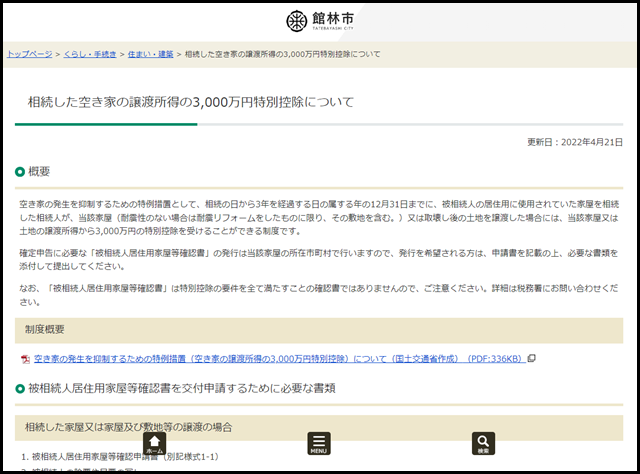Image resolution: width=640 pixels, height=474 pixels.
Task: Click the 制度概要 subheading bar
Action: pos(319,330)
